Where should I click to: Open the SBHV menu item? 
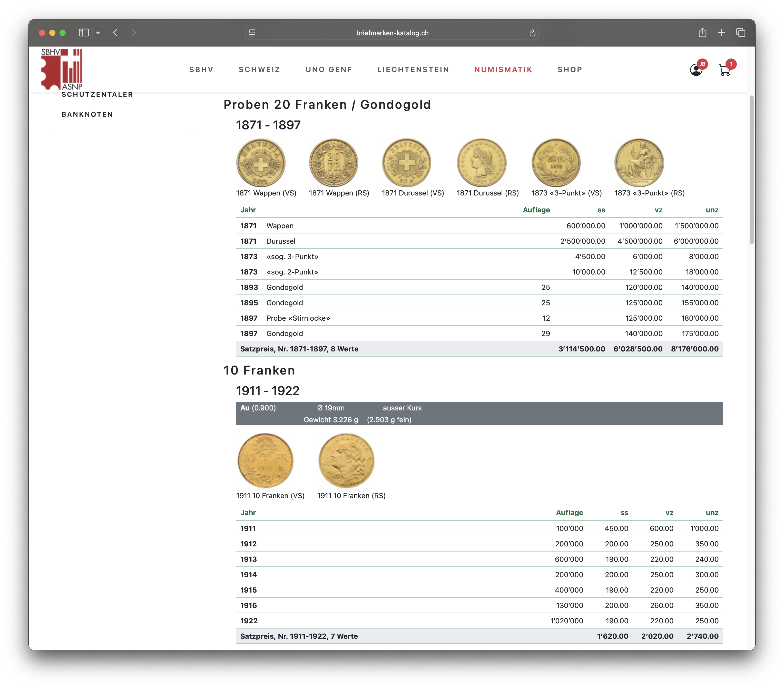point(201,70)
